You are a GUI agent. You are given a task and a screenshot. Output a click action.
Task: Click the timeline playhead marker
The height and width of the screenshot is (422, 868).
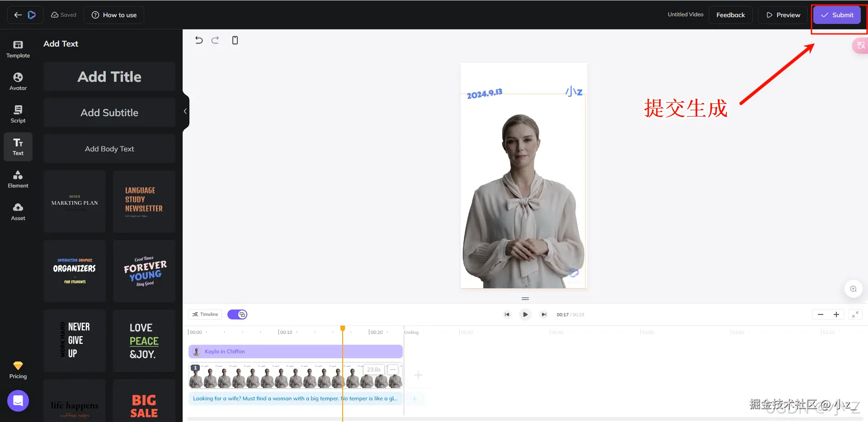point(343,328)
